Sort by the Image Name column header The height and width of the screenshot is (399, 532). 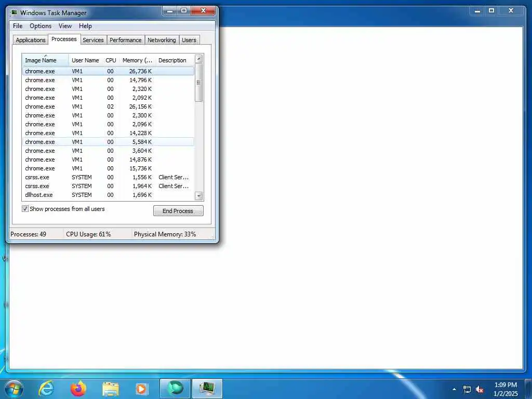(x=46, y=60)
